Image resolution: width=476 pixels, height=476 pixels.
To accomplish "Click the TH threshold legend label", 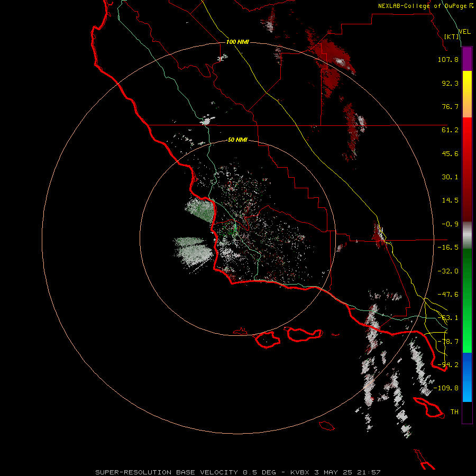I will point(454,412).
